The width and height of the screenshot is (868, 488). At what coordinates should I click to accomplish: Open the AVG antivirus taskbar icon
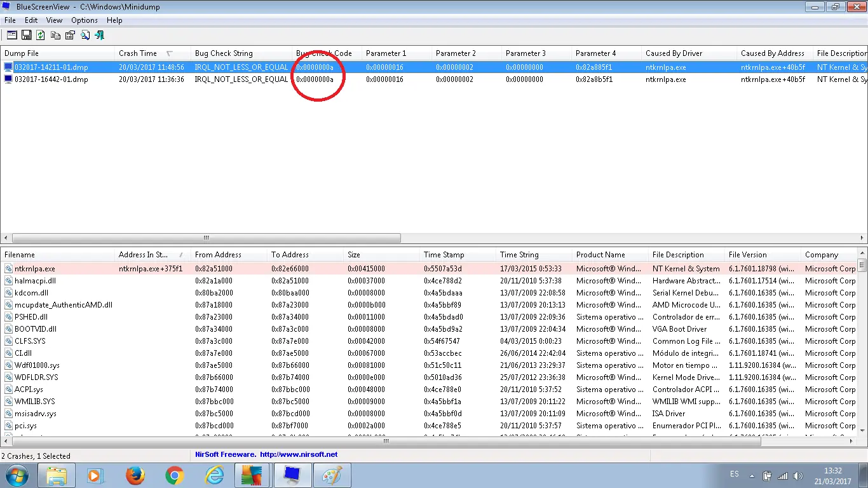(x=252, y=475)
